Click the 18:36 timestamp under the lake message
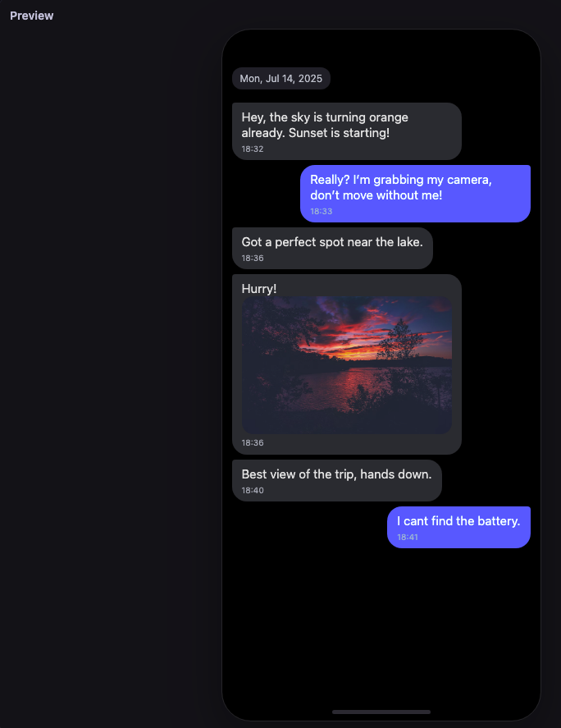This screenshot has height=728, width=561. 253,259
